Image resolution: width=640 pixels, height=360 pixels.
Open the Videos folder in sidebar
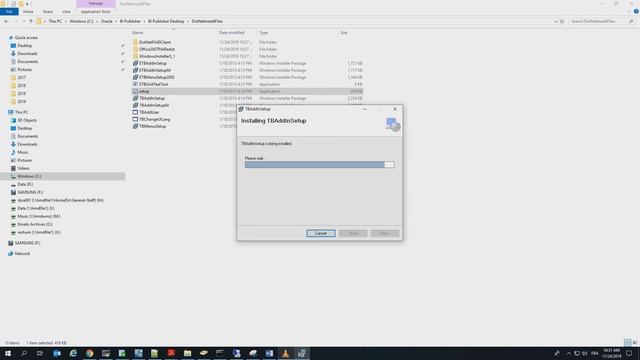coord(23,168)
